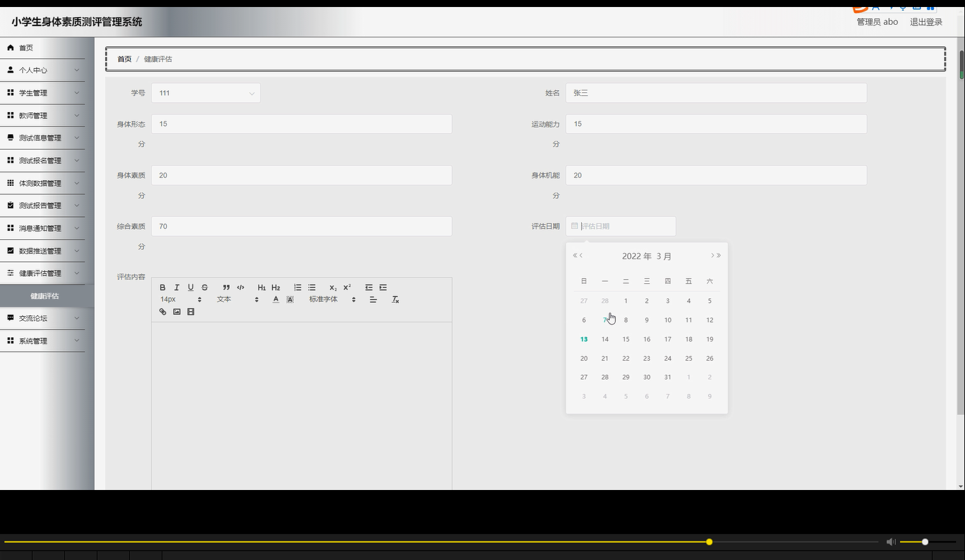965x560 pixels.
Task: Increase indent in the editor
Action: point(383,288)
